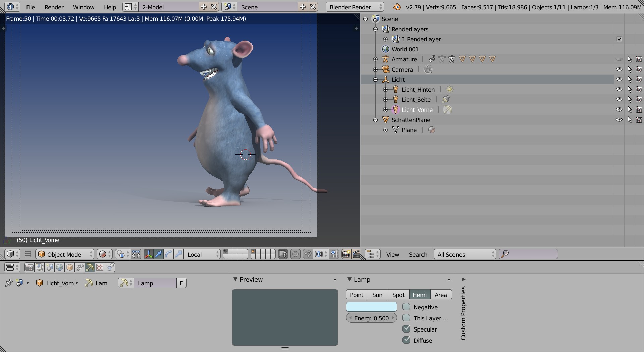The height and width of the screenshot is (352, 644).
Task: Disable the 1 RenderLayer checkbox
Action: [619, 39]
